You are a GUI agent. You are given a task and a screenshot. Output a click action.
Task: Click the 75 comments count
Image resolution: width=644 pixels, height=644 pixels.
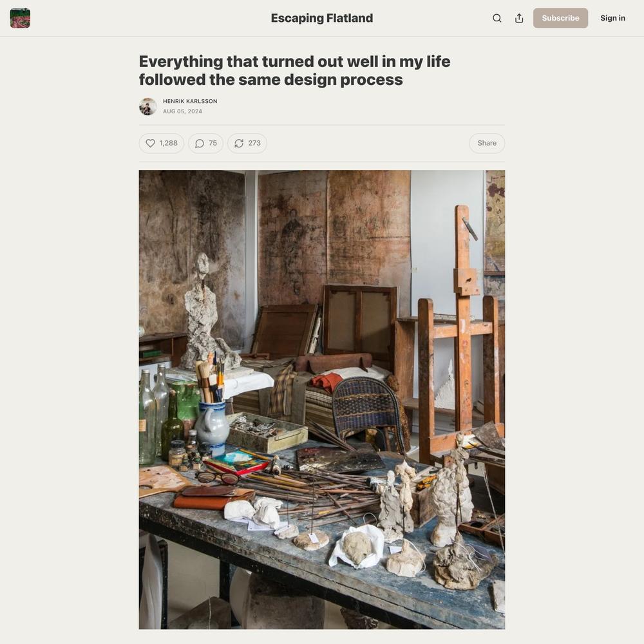click(213, 143)
